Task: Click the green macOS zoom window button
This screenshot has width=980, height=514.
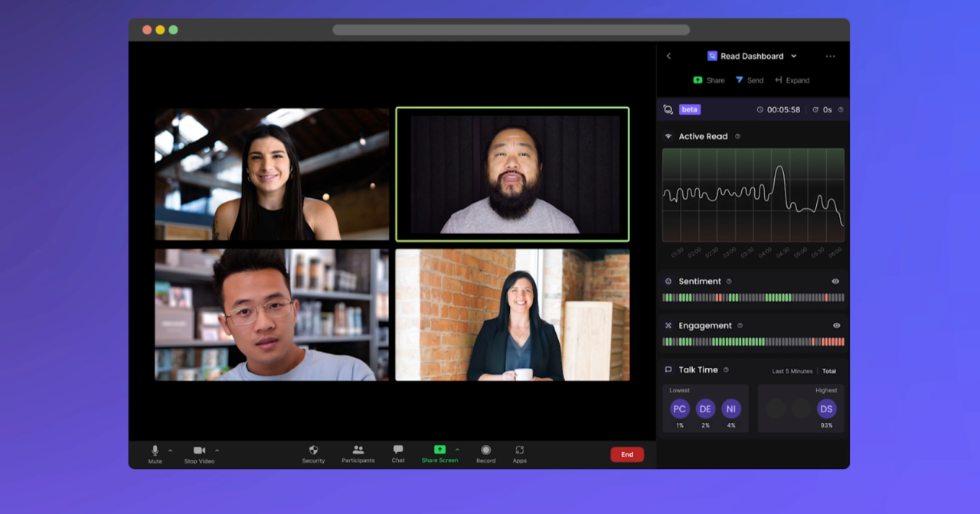Action: pyautogui.click(x=173, y=30)
